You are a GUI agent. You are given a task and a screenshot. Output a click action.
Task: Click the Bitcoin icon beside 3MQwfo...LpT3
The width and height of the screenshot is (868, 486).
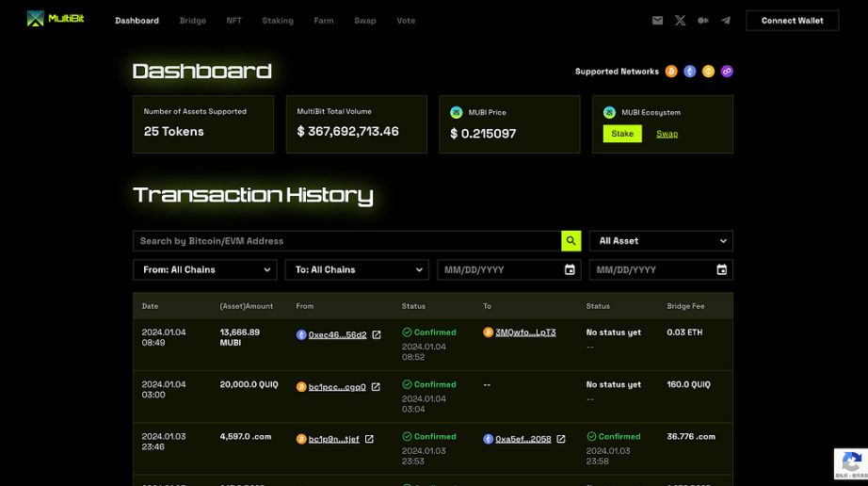coord(488,332)
